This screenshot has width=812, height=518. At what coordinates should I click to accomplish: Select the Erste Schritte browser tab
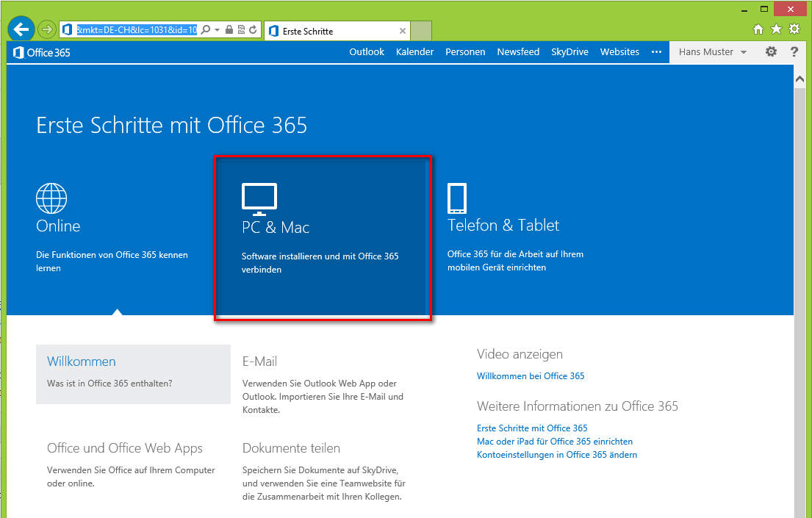pos(337,31)
